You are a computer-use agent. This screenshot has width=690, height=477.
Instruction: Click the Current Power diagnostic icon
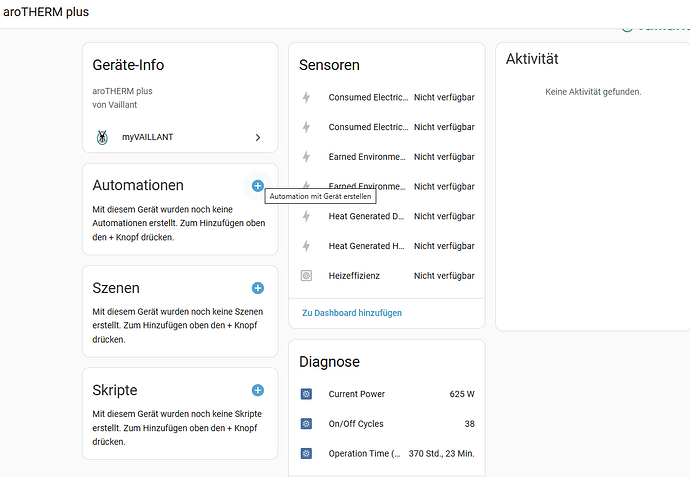click(306, 394)
